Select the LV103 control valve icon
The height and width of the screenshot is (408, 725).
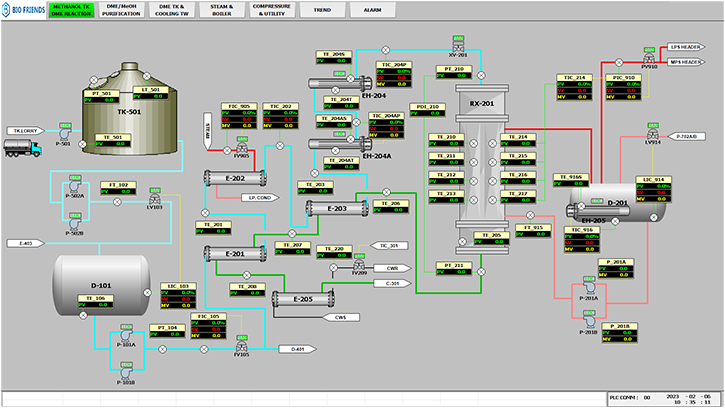(155, 199)
